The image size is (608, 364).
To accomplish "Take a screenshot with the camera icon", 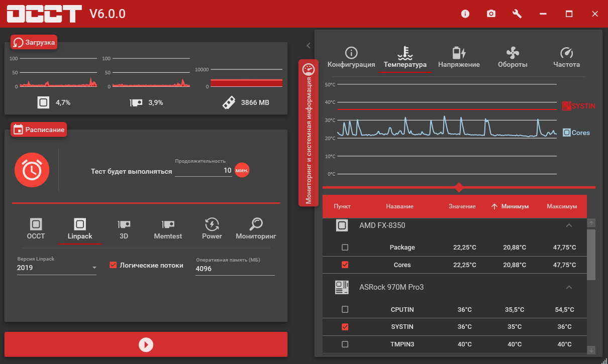I will [491, 14].
